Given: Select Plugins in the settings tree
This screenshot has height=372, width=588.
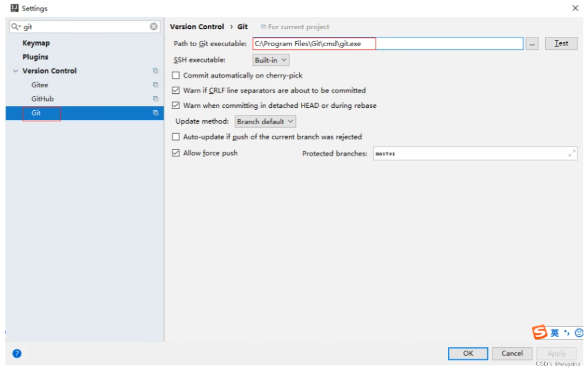Looking at the screenshot, I should tap(35, 57).
